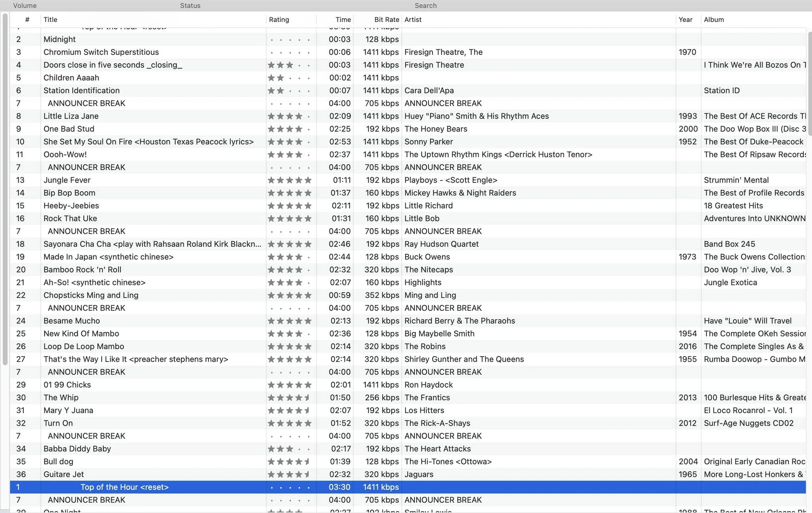Click the Year column header
The width and height of the screenshot is (812, 513).
coord(688,20)
